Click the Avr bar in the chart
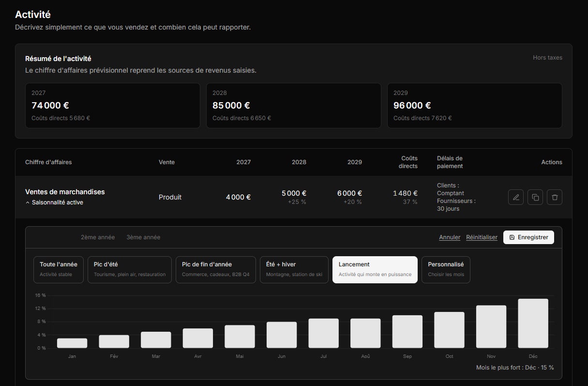Screen dimensions: 588x386 [198, 338]
